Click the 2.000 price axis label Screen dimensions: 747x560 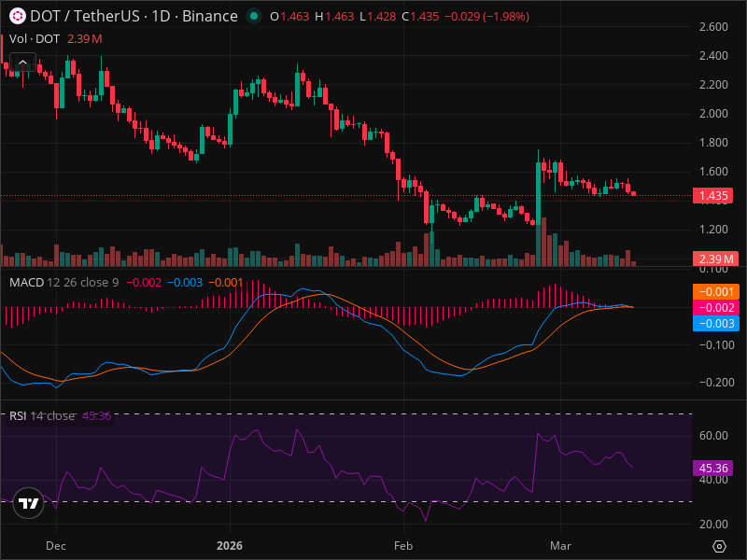click(x=713, y=113)
